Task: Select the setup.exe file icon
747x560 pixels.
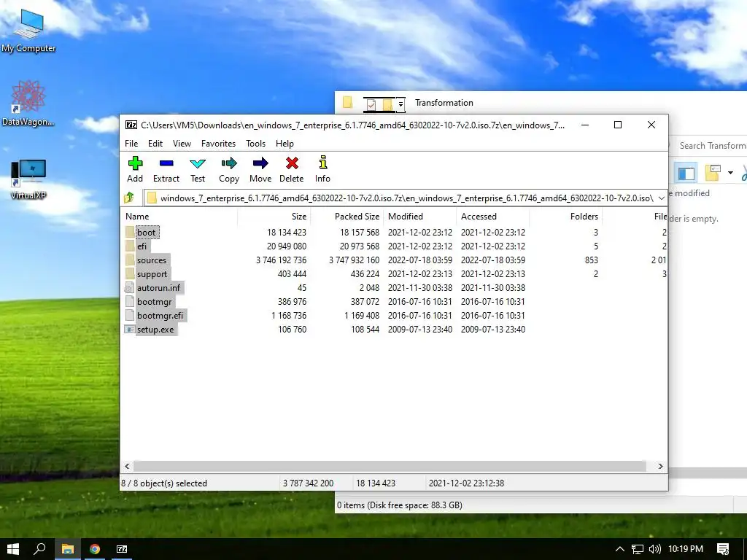Action: pos(129,330)
